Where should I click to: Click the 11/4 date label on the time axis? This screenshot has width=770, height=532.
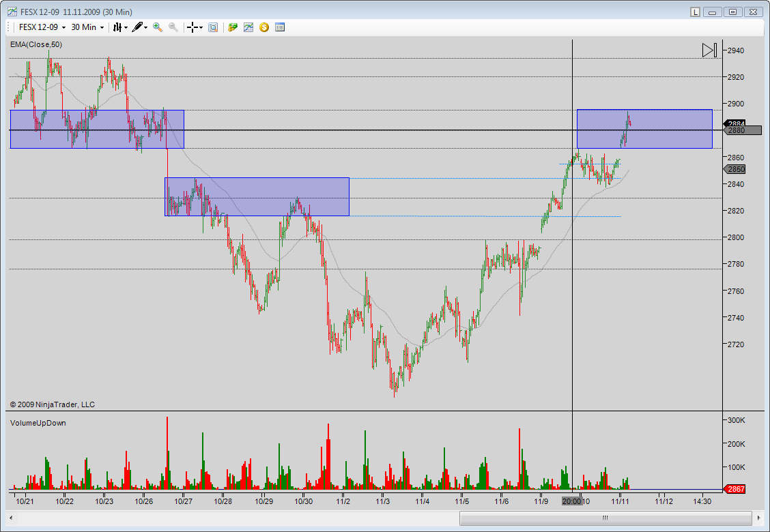coord(423,501)
